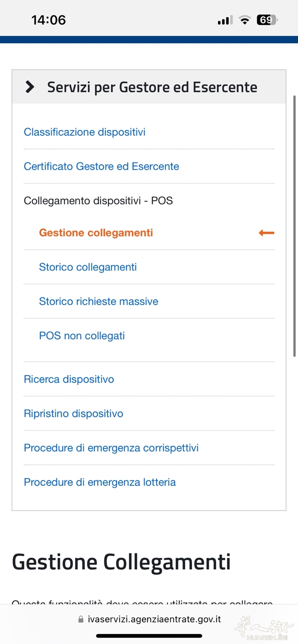Tap the battery indicator icon
This screenshot has height=644, width=298.
pyautogui.click(x=266, y=20)
